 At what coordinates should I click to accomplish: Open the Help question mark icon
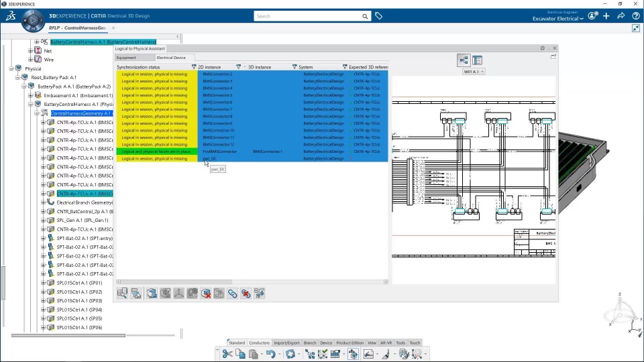636,16
